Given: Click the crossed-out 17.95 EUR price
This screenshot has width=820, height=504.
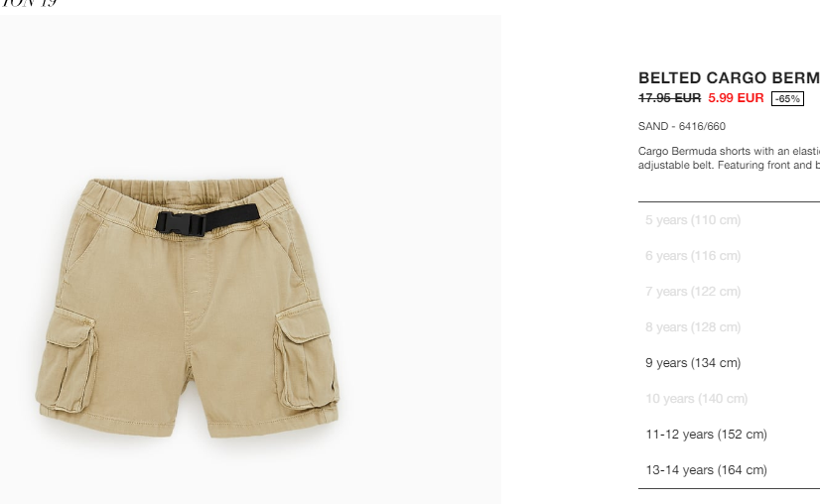Looking at the screenshot, I should coord(669,98).
